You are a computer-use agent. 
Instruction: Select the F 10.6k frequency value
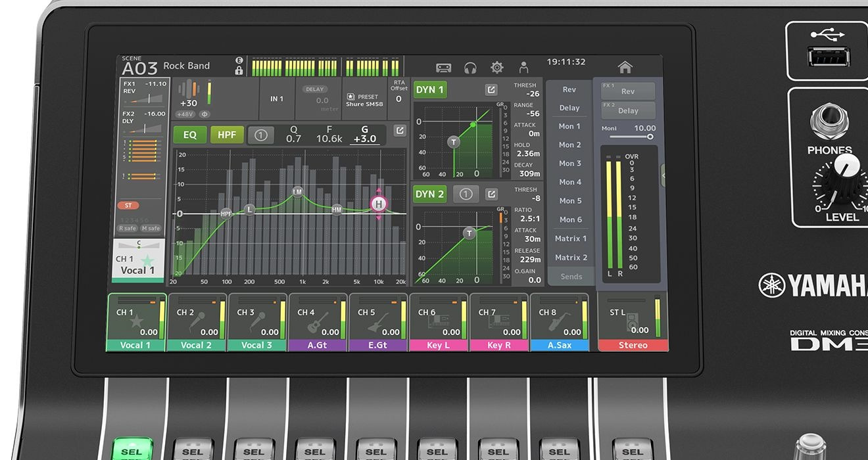(x=329, y=134)
